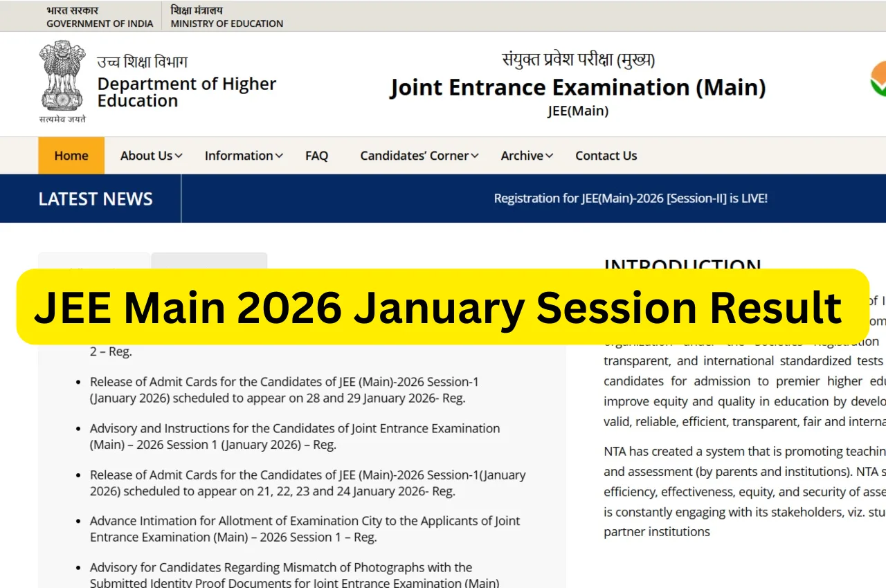Image resolution: width=886 pixels, height=588 pixels.
Task: Click the MINISTRY OF EDUCATION header link
Action: tap(226, 17)
